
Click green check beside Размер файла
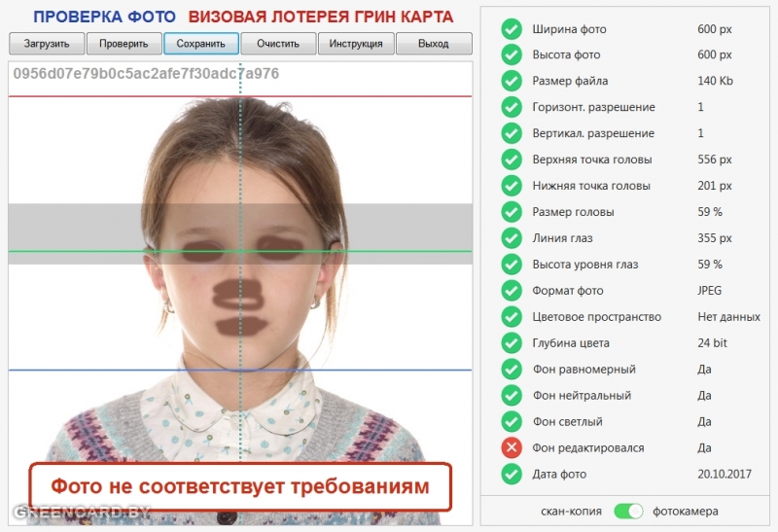coord(512,81)
